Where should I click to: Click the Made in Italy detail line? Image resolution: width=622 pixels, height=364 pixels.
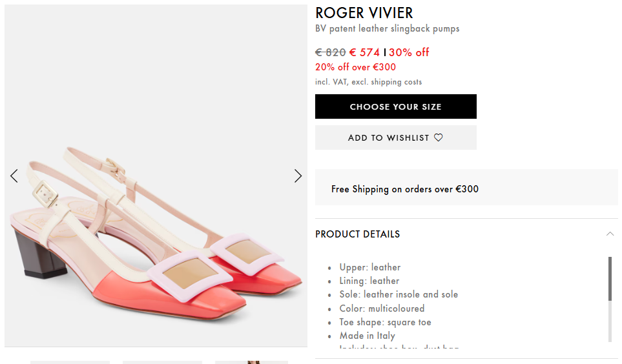click(367, 336)
